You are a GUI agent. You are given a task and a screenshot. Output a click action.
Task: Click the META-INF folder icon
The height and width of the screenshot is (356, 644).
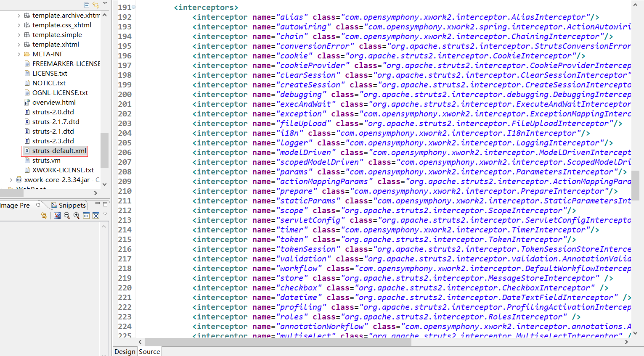pyautogui.click(x=27, y=54)
